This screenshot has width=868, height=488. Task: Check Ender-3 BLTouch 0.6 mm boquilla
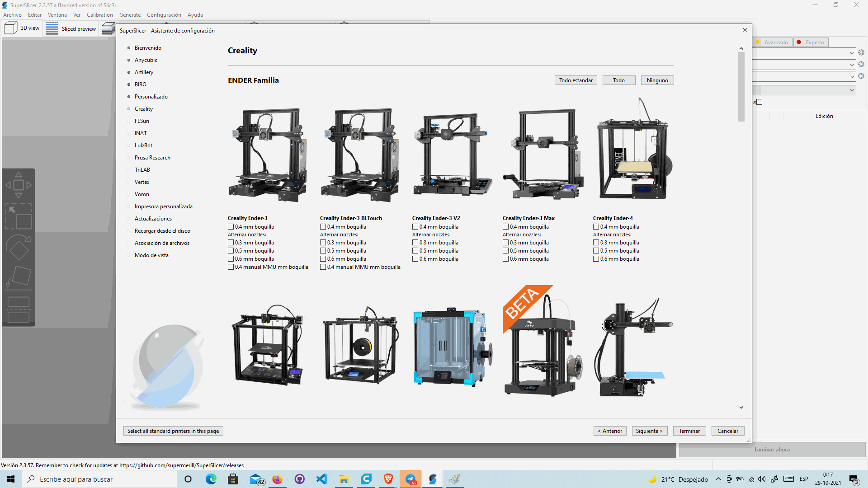(323, 259)
